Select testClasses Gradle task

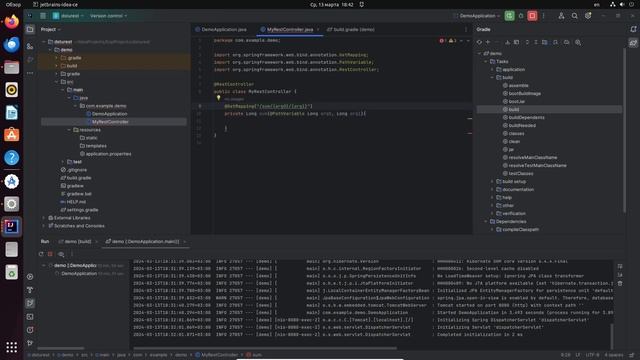[521, 173]
